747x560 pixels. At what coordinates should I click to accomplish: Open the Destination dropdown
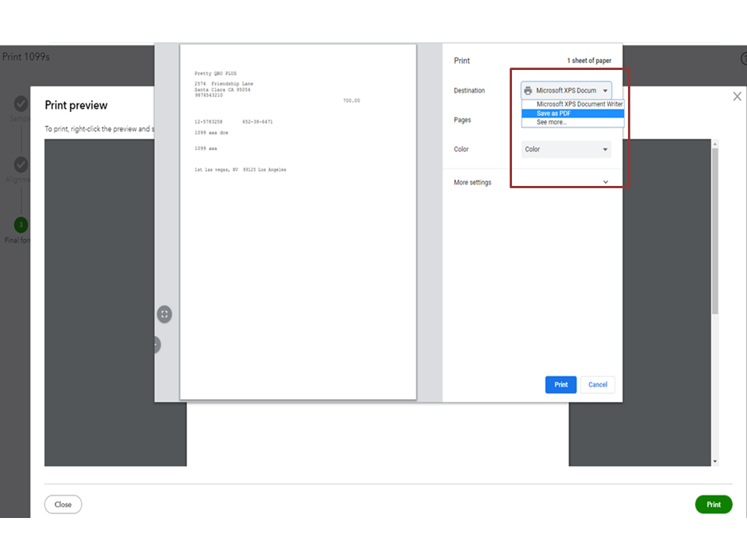pos(566,90)
